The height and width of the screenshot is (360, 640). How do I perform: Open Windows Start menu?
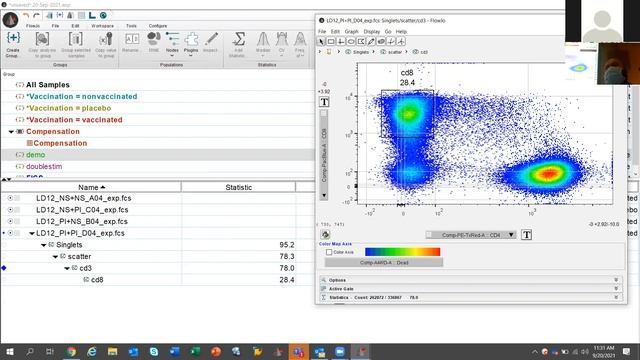(x=10, y=351)
